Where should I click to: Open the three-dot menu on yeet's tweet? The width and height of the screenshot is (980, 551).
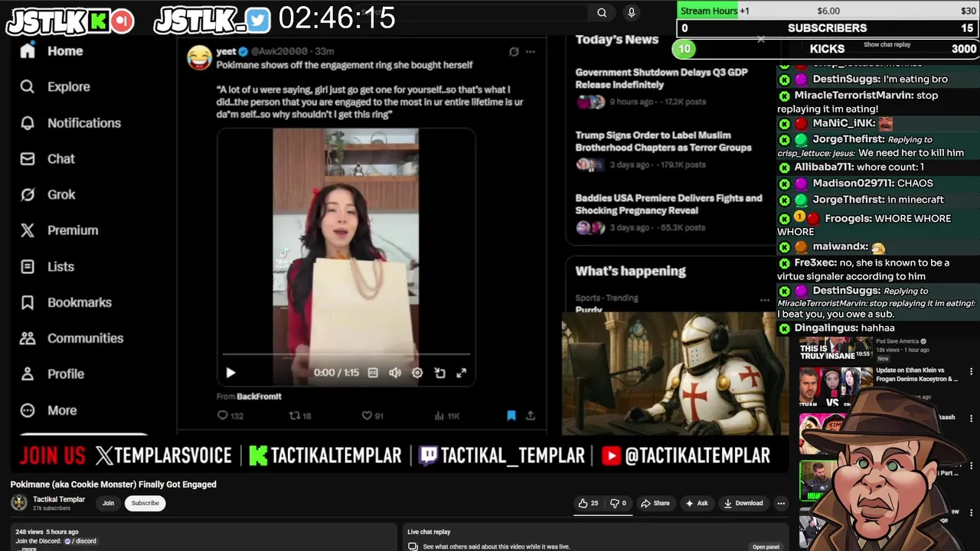point(531,52)
